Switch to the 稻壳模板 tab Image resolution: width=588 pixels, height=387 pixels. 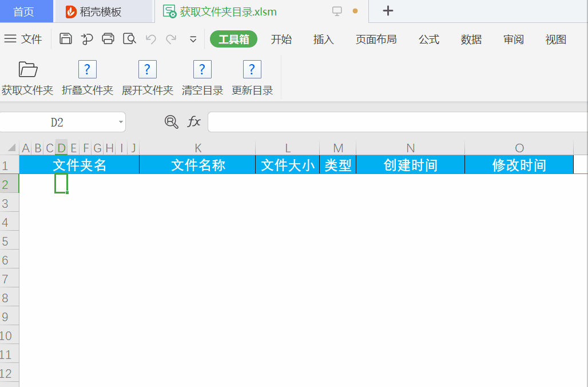point(102,11)
